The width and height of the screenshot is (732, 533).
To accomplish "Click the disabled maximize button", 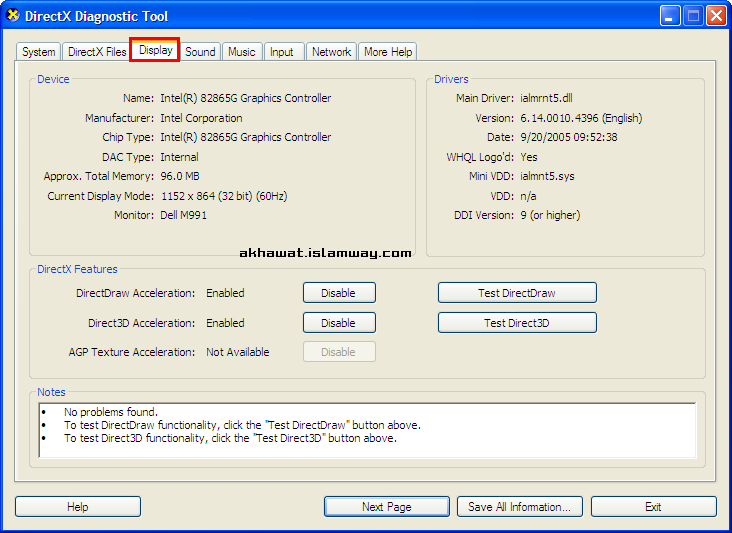I will [x=693, y=16].
